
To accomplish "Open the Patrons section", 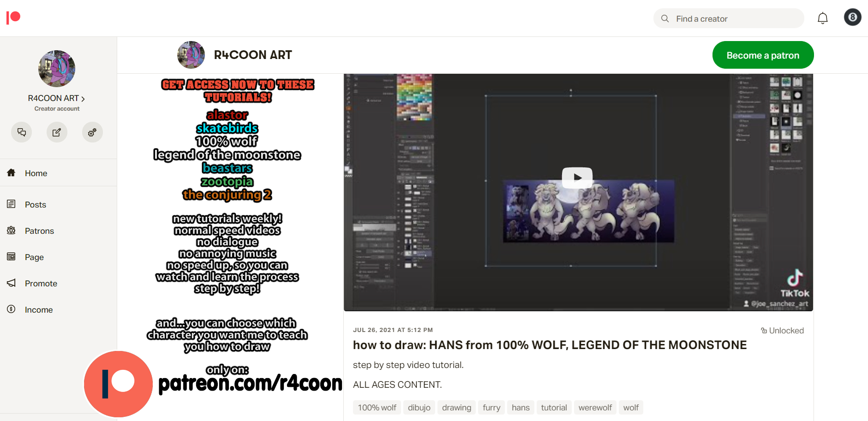I will click(x=39, y=231).
